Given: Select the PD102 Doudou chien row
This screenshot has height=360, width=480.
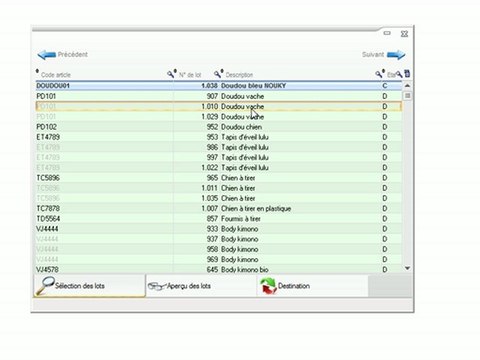Looking at the screenshot, I should point(219,127).
